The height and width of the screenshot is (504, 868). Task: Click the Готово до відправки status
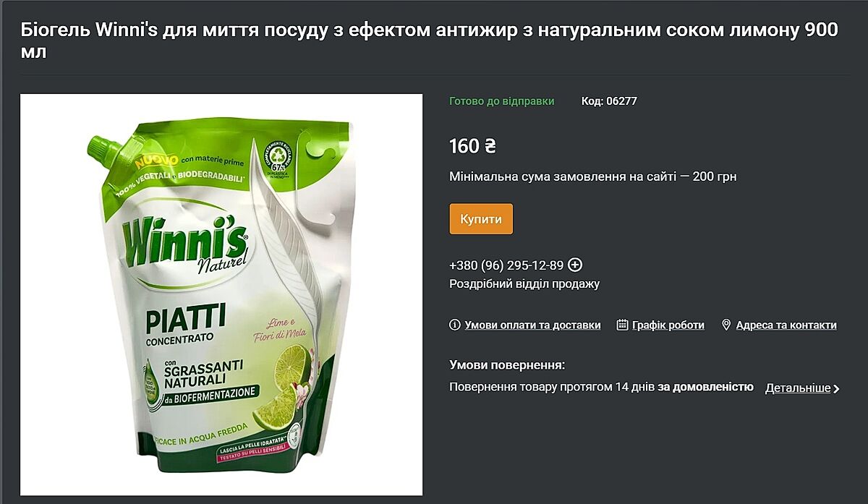pyautogui.click(x=502, y=101)
